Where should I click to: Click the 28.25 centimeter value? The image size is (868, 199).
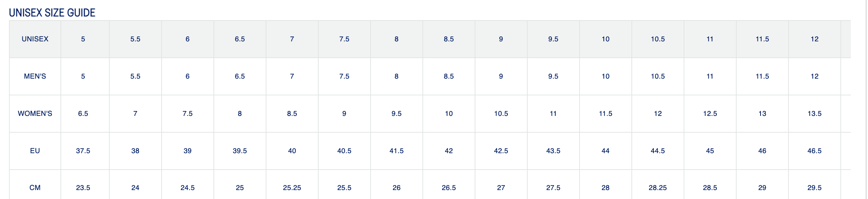point(658,188)
